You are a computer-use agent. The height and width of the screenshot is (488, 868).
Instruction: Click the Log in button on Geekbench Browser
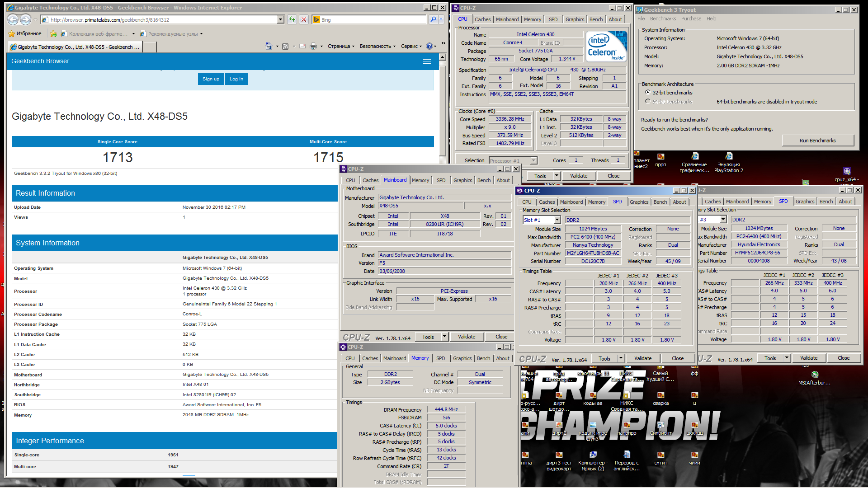pos(236,79)
